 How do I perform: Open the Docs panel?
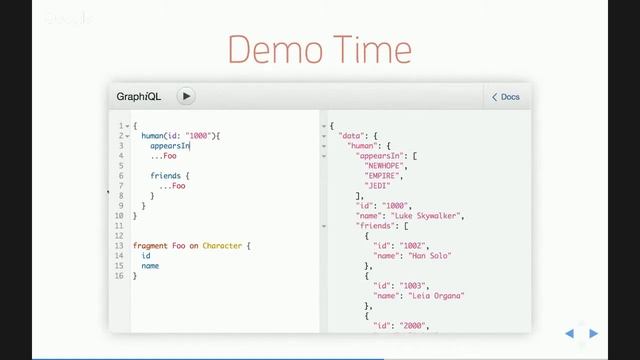(506, 97)
